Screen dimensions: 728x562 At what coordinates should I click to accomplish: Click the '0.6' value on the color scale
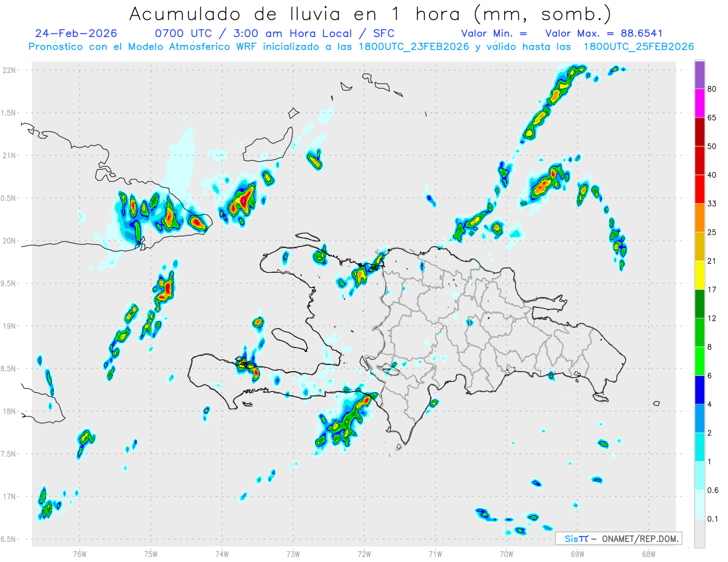pyautogui.click(x=713, y=490)
